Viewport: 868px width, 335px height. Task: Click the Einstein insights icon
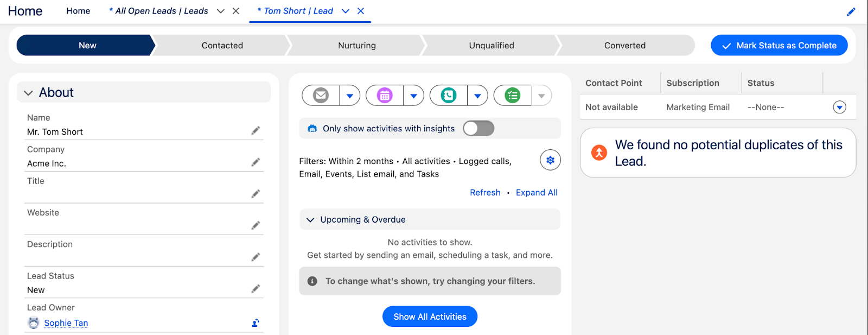[x=312, y=129]
